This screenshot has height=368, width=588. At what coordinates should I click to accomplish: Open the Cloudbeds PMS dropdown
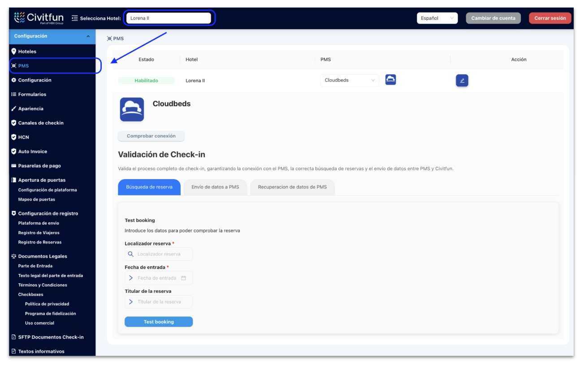click(349, 80)
